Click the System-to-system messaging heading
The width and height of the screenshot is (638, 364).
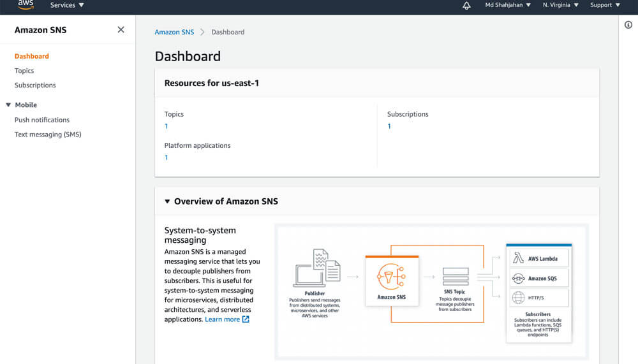[x=200, y=235]
